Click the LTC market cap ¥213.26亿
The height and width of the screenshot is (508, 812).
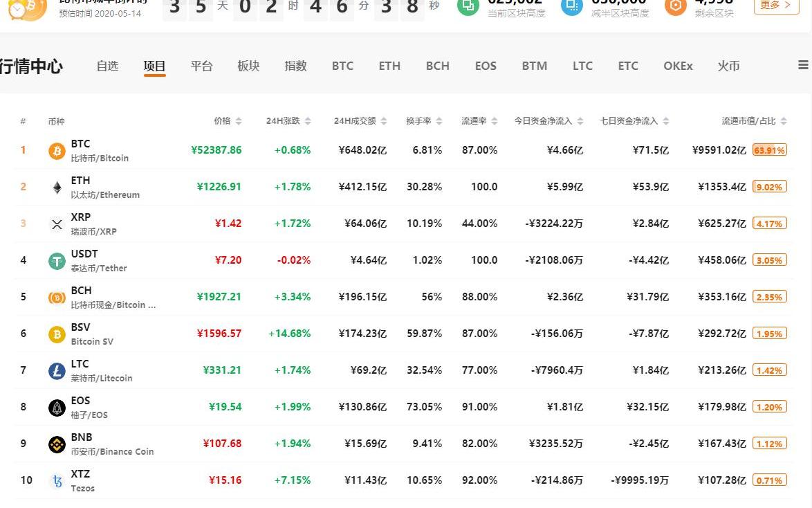click(722, 370)
